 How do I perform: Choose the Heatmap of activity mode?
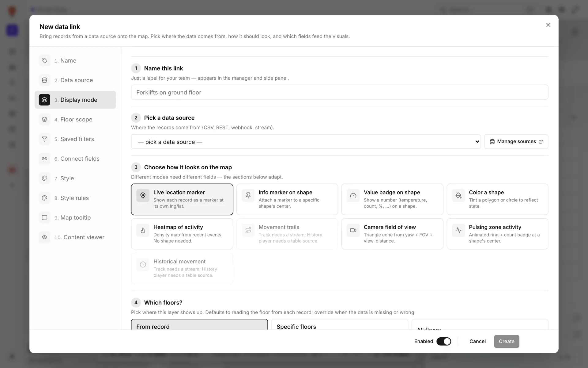[x=182, y=234]
